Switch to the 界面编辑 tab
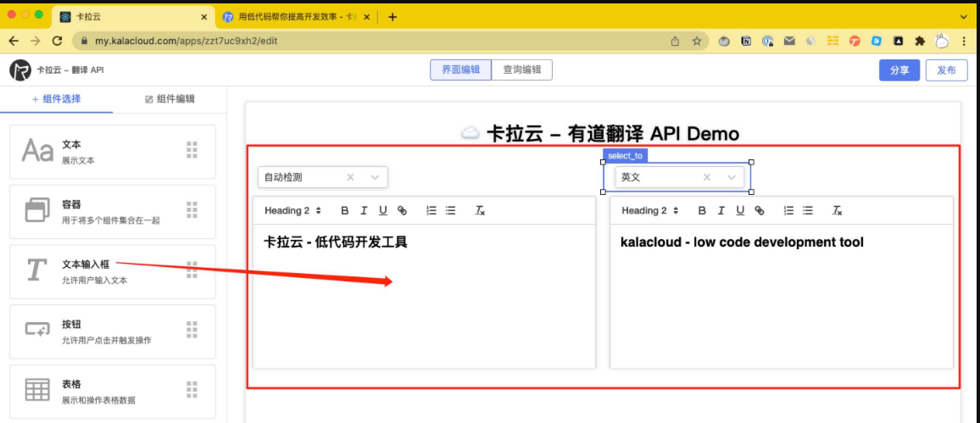The width and height of the screenshot is (980, 423). (x=460, y=70)
